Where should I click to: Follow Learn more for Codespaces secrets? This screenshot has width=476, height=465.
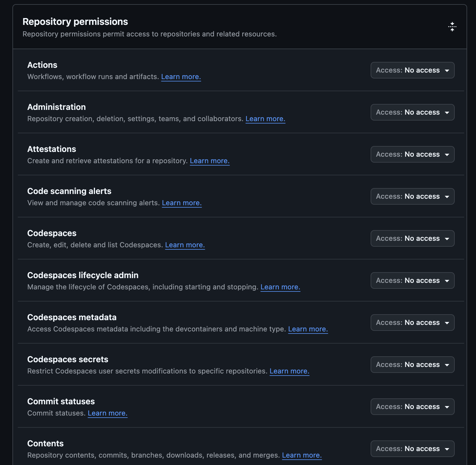pyautogui.click(x=289, y=371)
